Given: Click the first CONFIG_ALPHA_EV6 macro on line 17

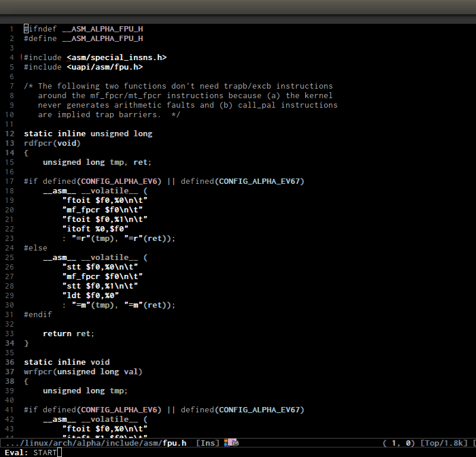Looking at the screenshot, I should click(121, 181).
